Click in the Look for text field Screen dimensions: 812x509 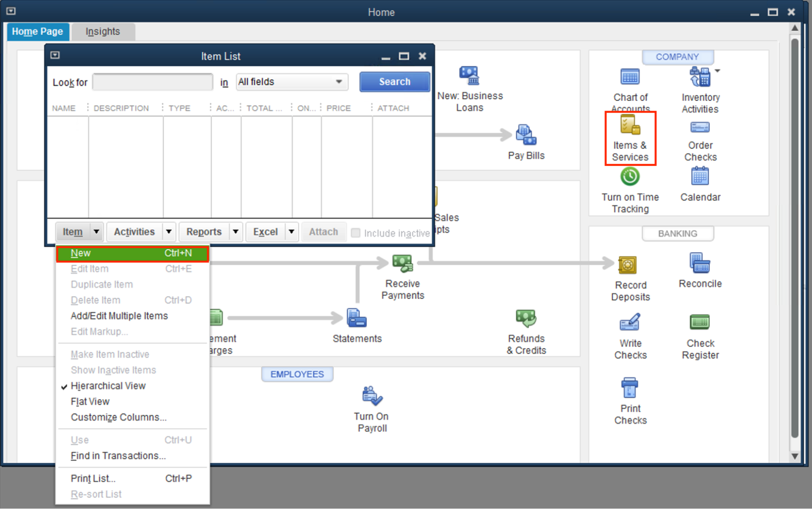pos(152,82)
